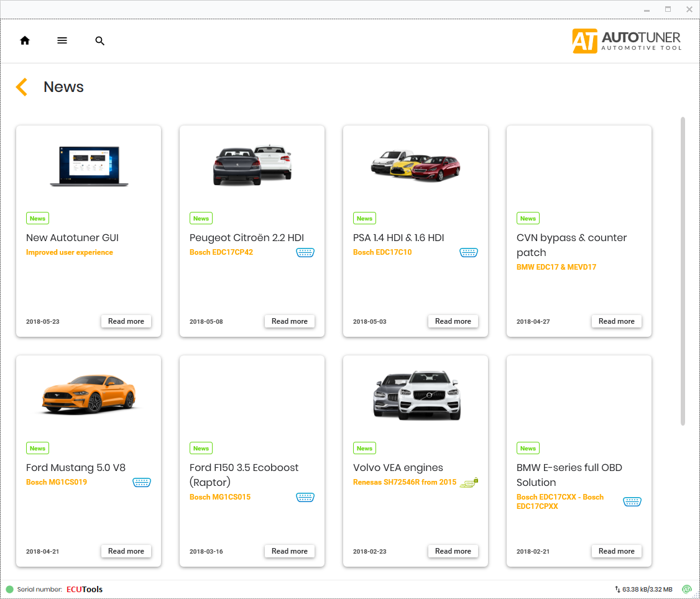Image resolution: width=700 pixels, height=599 pixels.
Task: Click the data transfer counter in status bar
Action: click(x=643, y=589)
